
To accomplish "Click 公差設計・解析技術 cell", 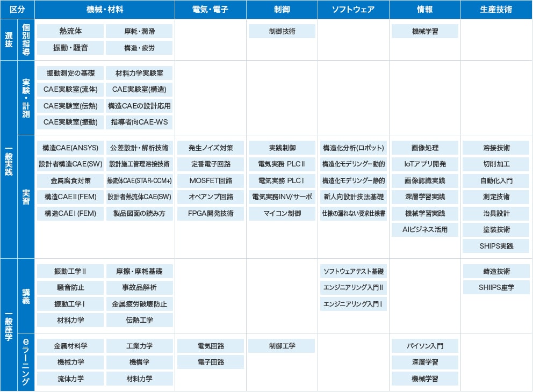I will click(x=139, y=148).
